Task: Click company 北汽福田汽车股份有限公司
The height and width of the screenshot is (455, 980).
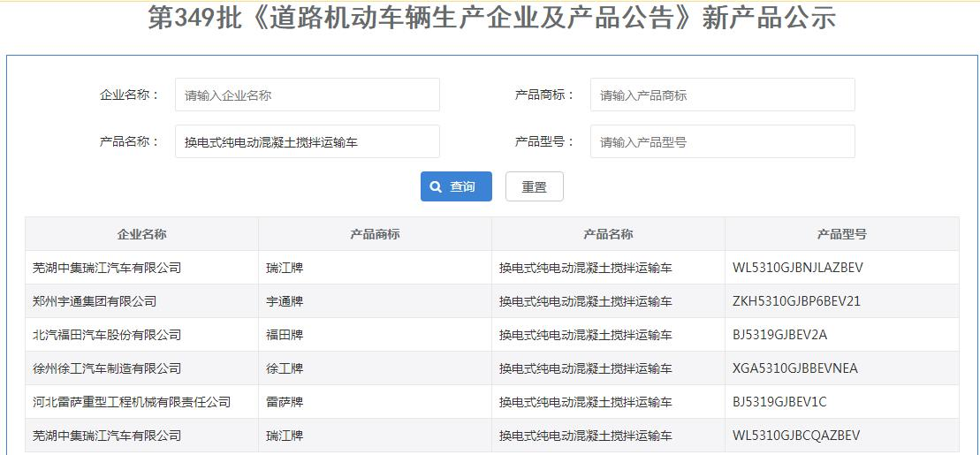Action: pyautogui.click(x=107, y=335)
